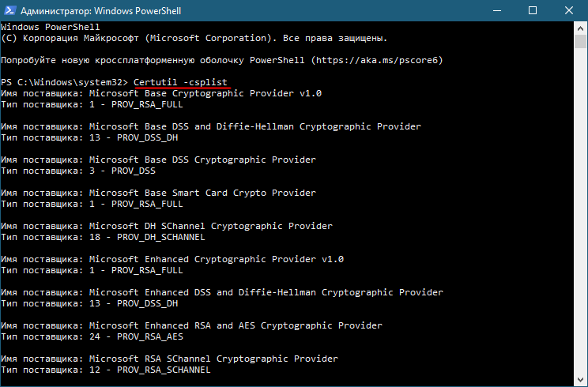Click the empty scrollbar track below thumb
The image size is (588, 387).
(x=581, y=210)
